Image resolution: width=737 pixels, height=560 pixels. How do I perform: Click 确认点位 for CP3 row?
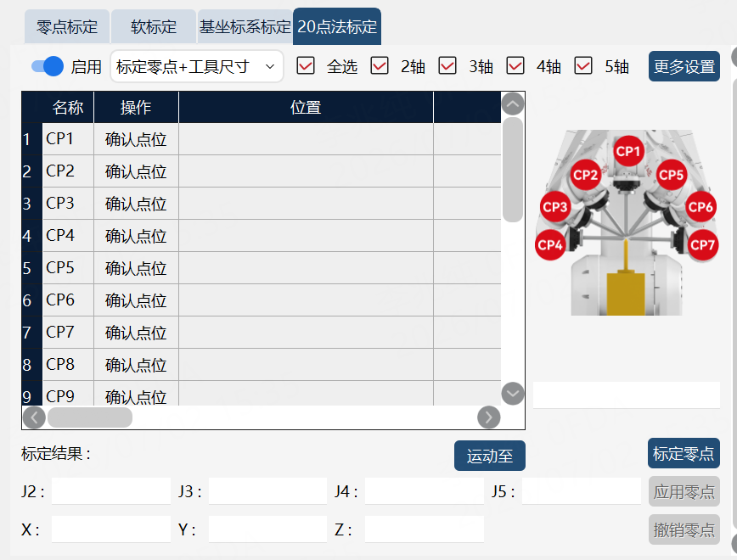tap(136, 204)
